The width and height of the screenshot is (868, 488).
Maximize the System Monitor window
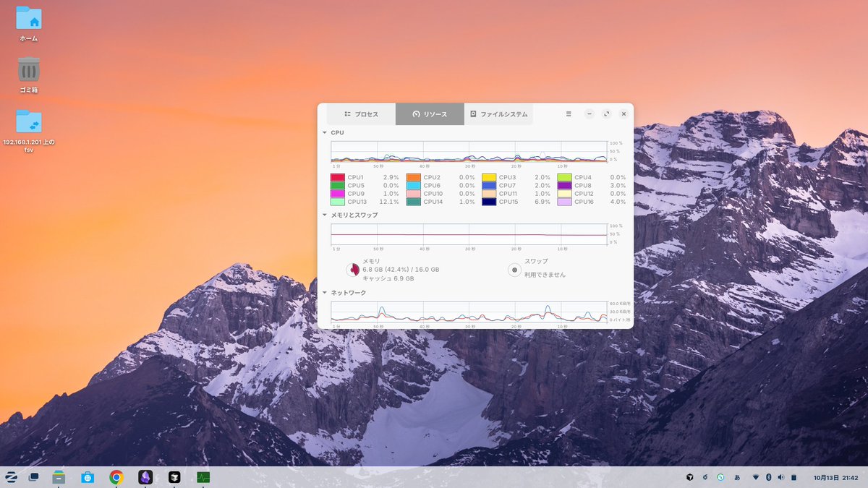click(606, 114)
